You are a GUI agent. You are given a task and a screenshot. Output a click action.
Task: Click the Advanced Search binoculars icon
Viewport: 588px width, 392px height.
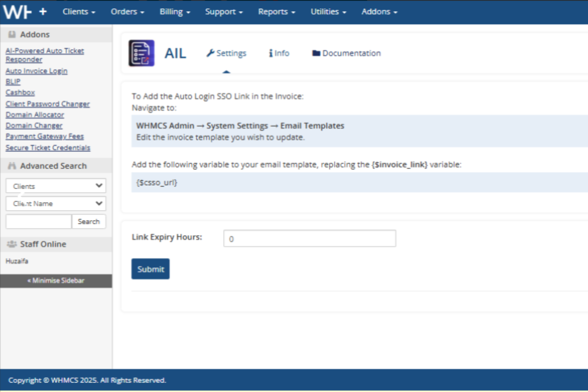[12, 166]
